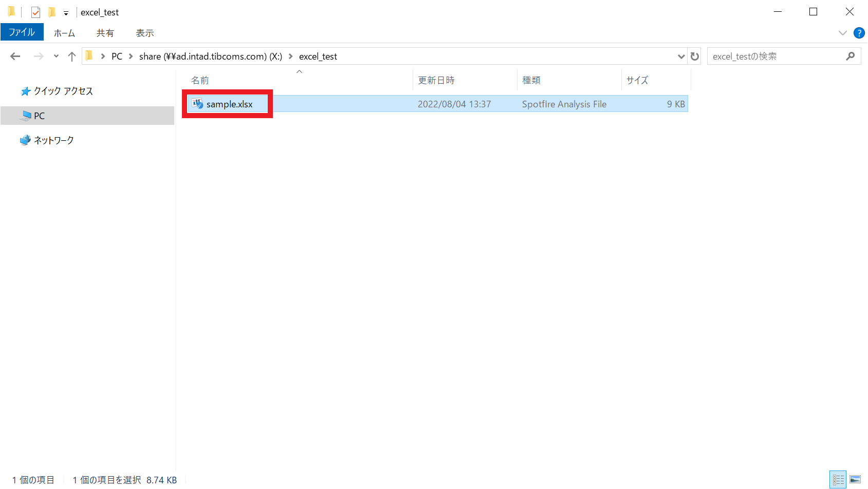868x489 pixels.
Task: Open the ホーム ribbon tab
Action: (x=64, y=33)
